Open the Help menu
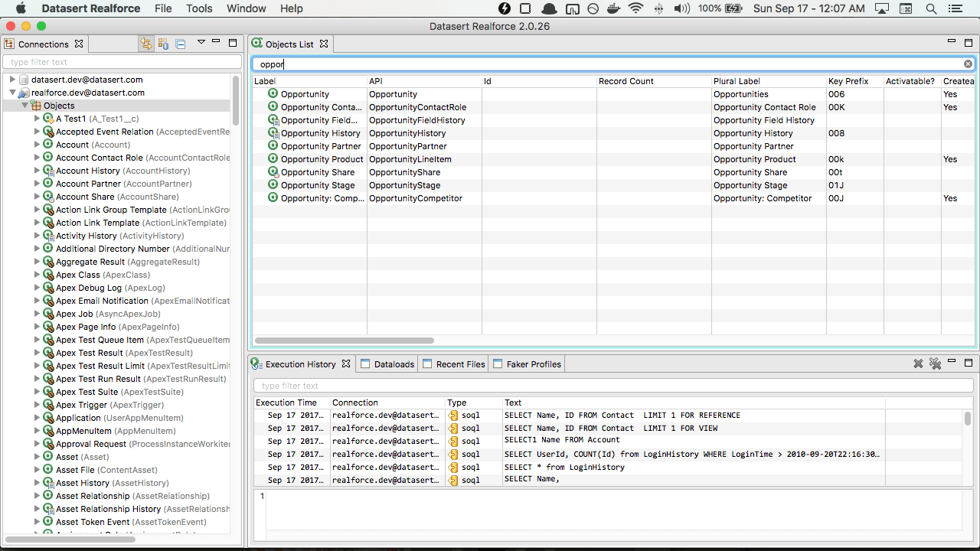Screen dimensions: 980x551 click(x=292, y=8)
